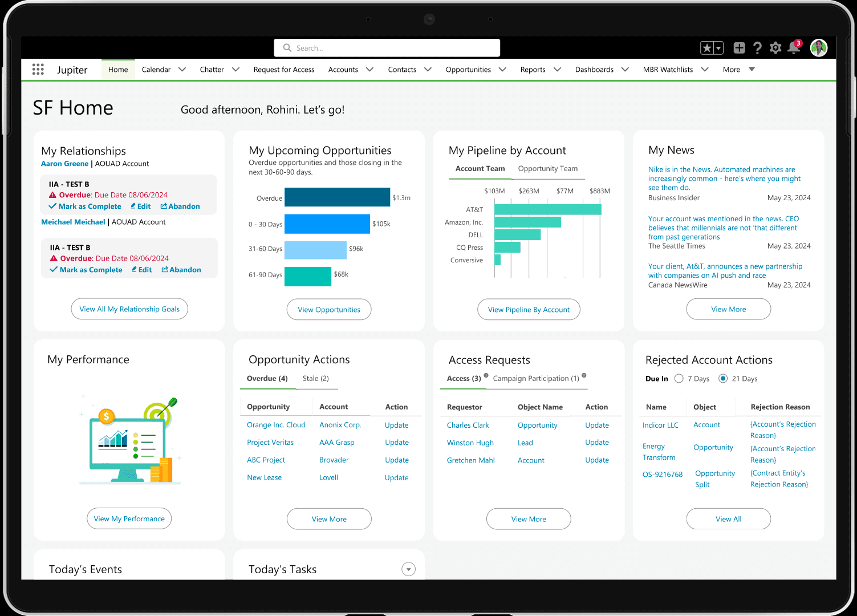Click the AT&T pipeline bar
Screen dimensions: 857x616
pyautogui.click(x=548, y=209)
